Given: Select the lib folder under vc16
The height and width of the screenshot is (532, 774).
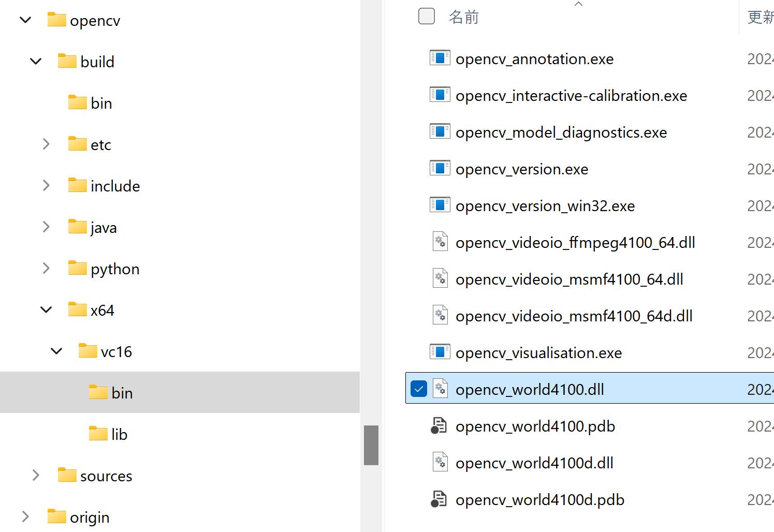Looking at the screenshot, I should (x=119, y=434).
